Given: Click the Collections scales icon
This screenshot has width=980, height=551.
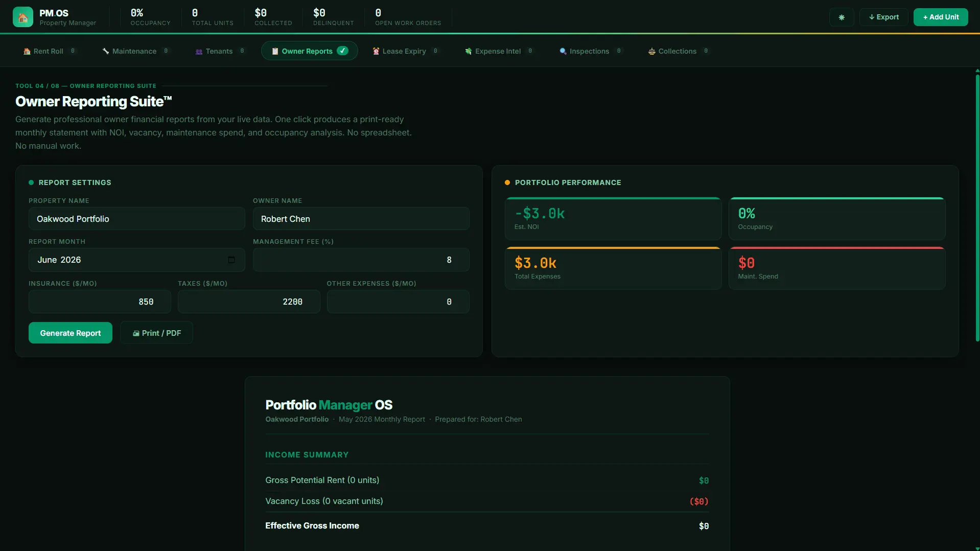Looking at the screenshot, I should (x=652, y=51).
